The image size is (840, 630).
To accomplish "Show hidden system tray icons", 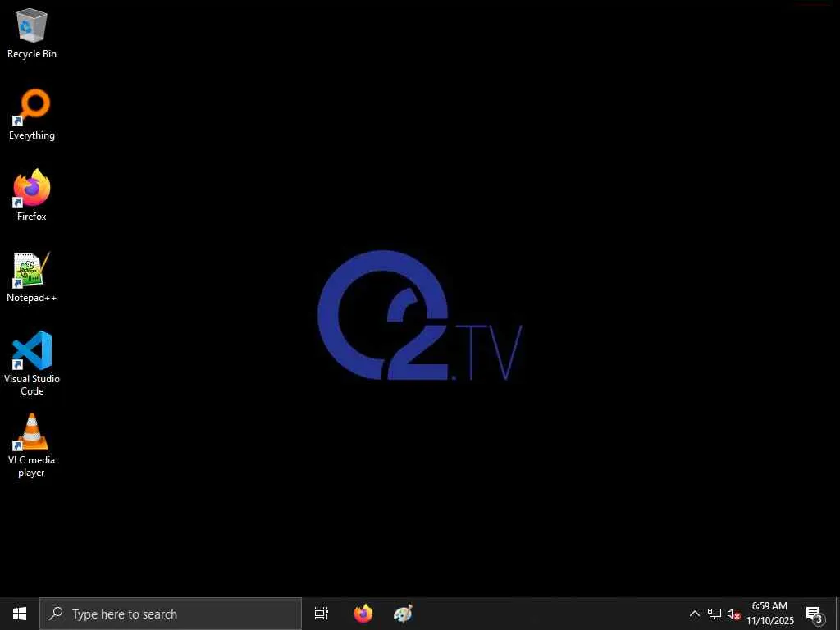I will pos(694,614).
